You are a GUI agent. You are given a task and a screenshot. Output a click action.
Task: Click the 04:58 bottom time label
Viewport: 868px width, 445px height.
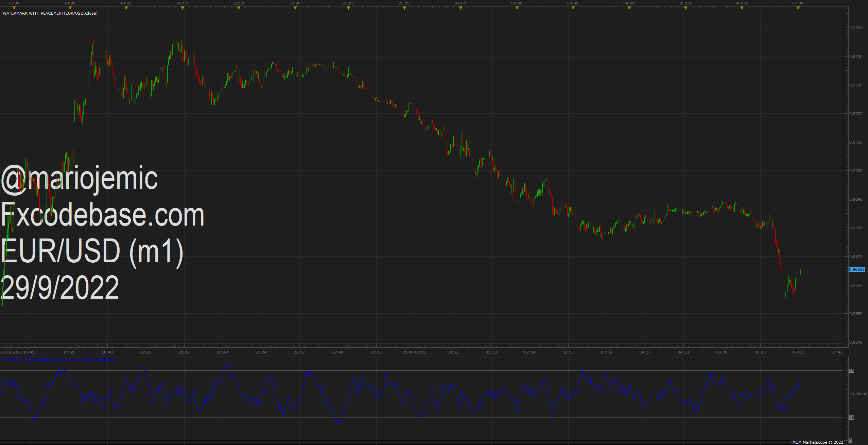click(683, 352)
